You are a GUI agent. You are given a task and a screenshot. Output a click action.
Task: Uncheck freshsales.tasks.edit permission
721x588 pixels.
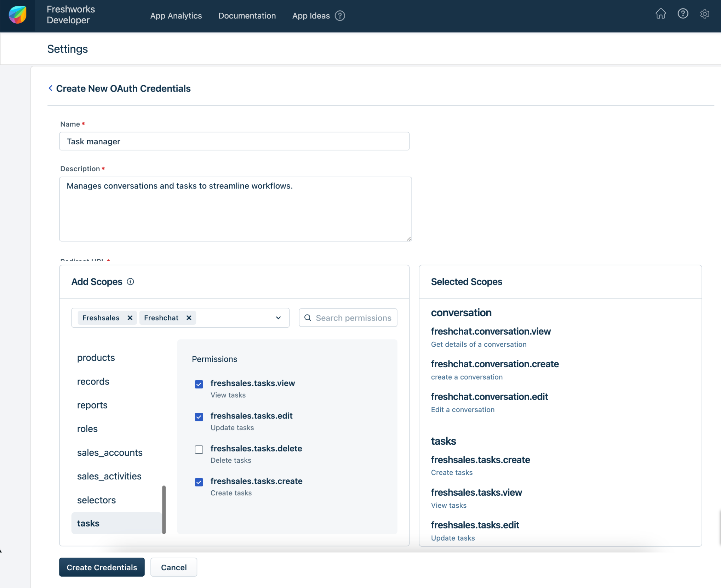199,417
